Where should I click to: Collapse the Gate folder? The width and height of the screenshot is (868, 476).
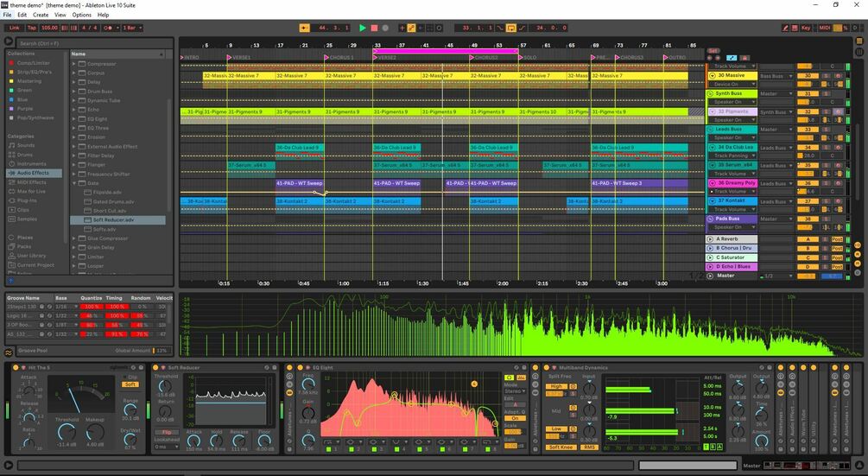[x=74, y=183]
